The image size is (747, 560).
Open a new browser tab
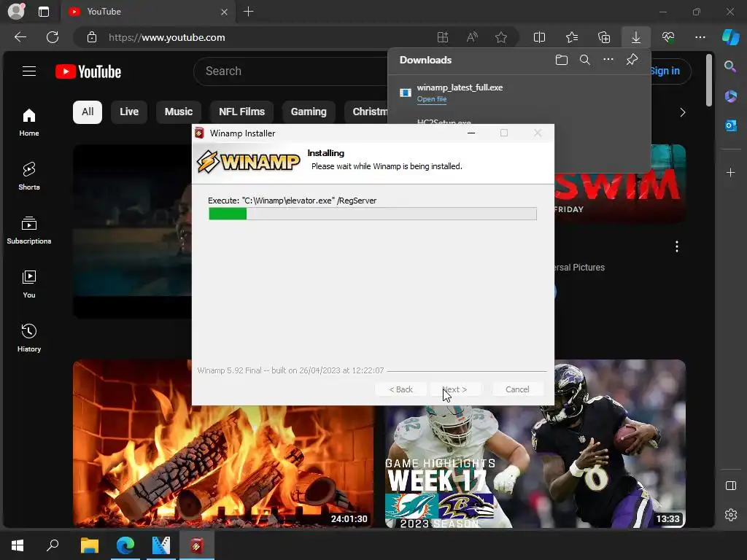(x=248, y=12)
